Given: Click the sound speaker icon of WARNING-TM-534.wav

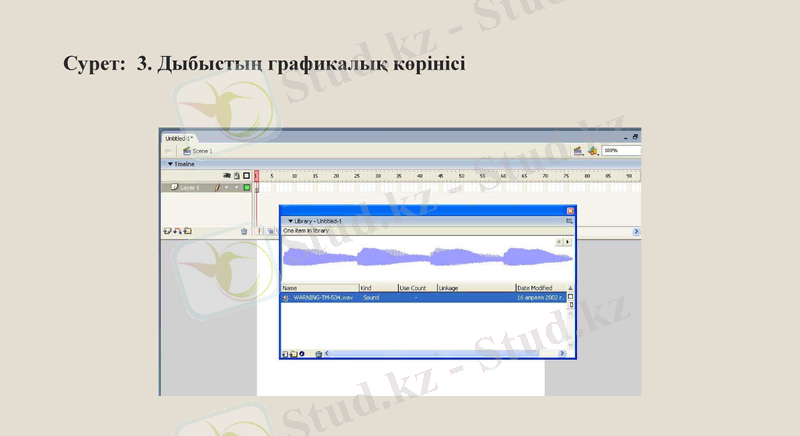Looking at the screenshot, I should click(x=286, y=298).
